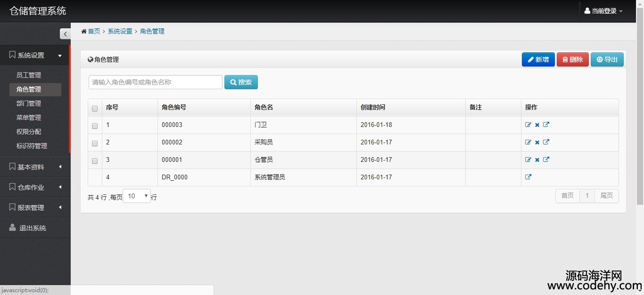Open the 当前登录 user dropdown
Image resolution: width=644 pixels, height=295 pixels.
603,11
